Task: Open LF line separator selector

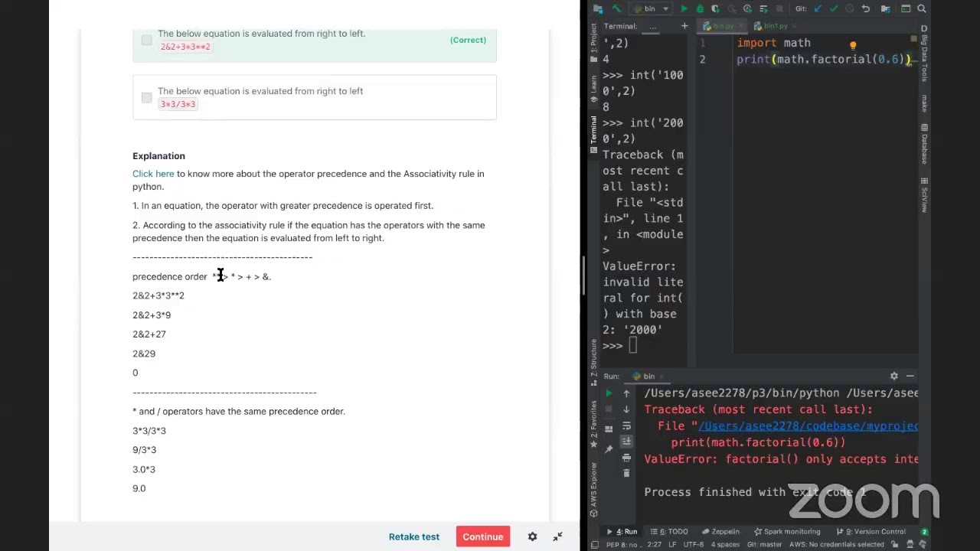Action: (x=672, y=544)
